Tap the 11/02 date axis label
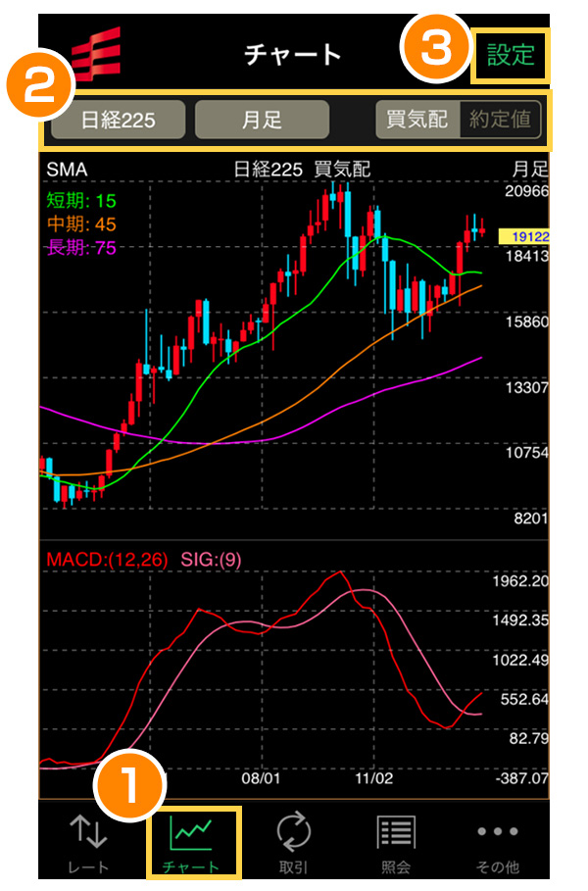588x891 pixels. (x=373, y=778)
